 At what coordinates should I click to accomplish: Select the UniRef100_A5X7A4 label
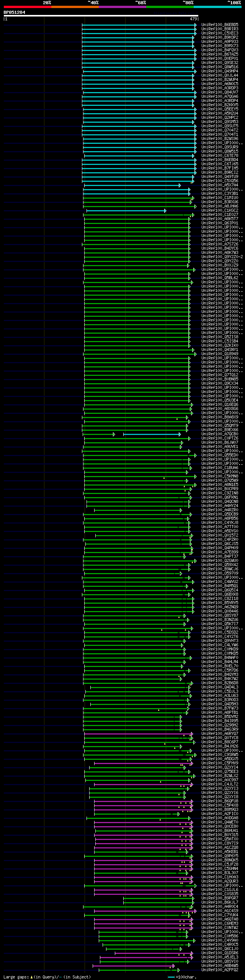pos(220,185)
